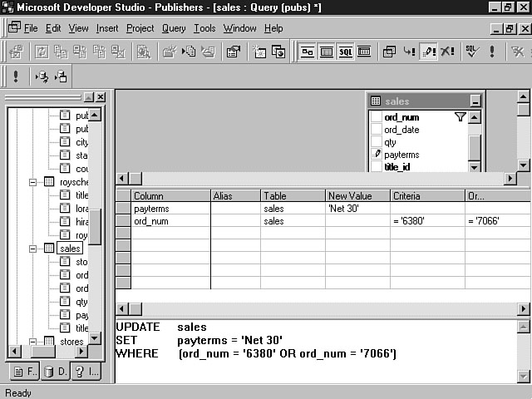Open the Query menu
The width and height of the screenshot is (532, 399).
[x=174, y=28]
